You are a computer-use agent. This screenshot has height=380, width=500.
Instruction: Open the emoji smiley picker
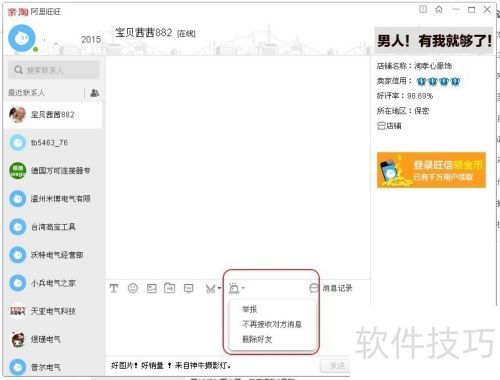pos(133,288)
